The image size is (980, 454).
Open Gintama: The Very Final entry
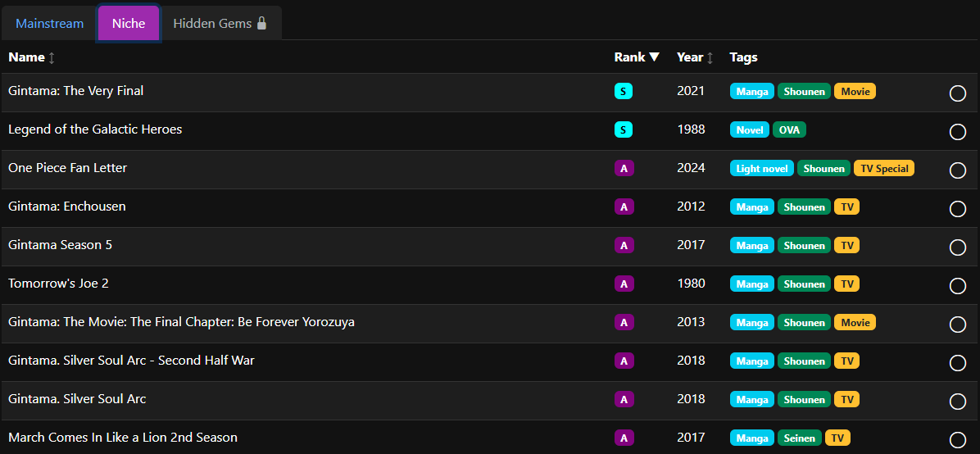pos(75,91)
